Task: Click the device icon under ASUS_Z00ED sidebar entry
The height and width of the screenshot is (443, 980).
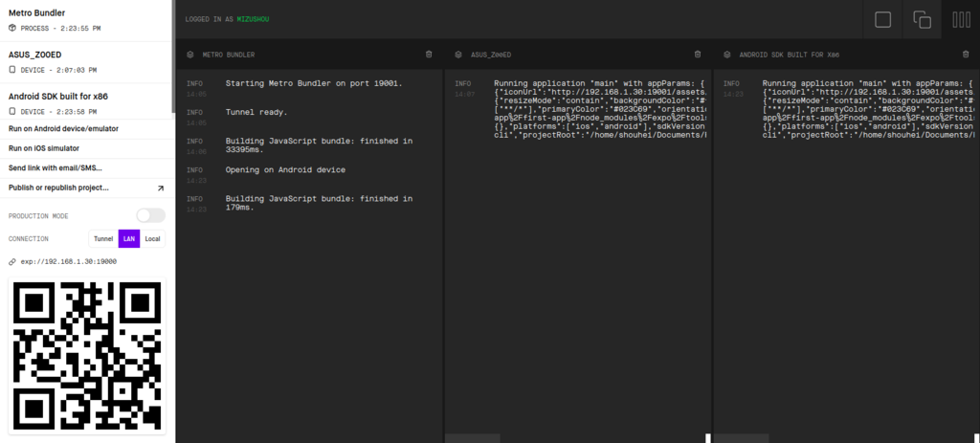Action: (x=11, y=70)
